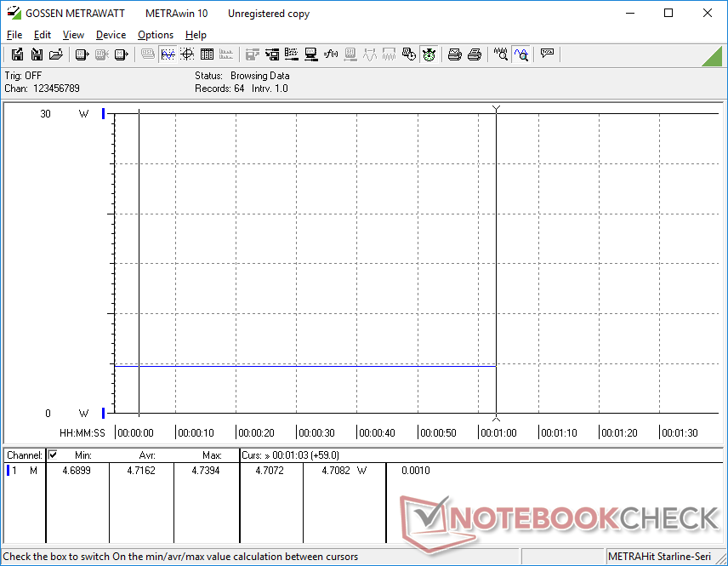Screen dimensions: 728x566
Task: Click the 'METRAHit Starline-Seri' status bar entry
Action: (x=659, y=557)
